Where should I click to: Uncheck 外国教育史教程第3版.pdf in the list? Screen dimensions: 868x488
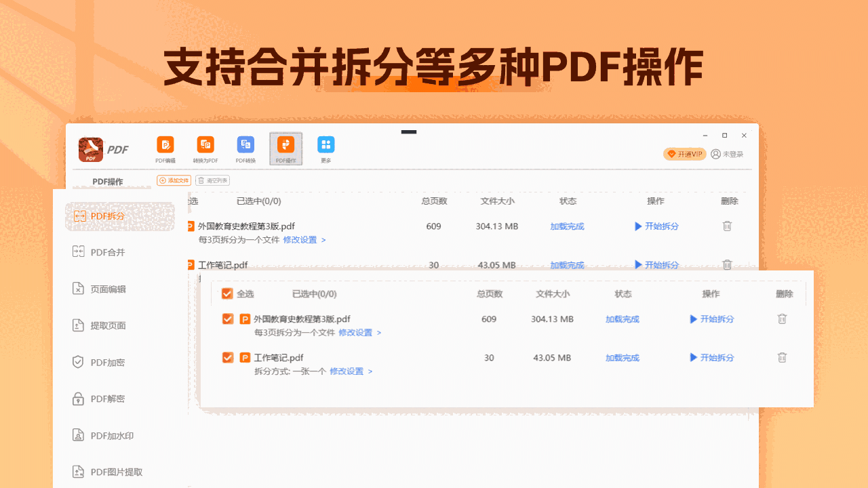pos(228,319)
